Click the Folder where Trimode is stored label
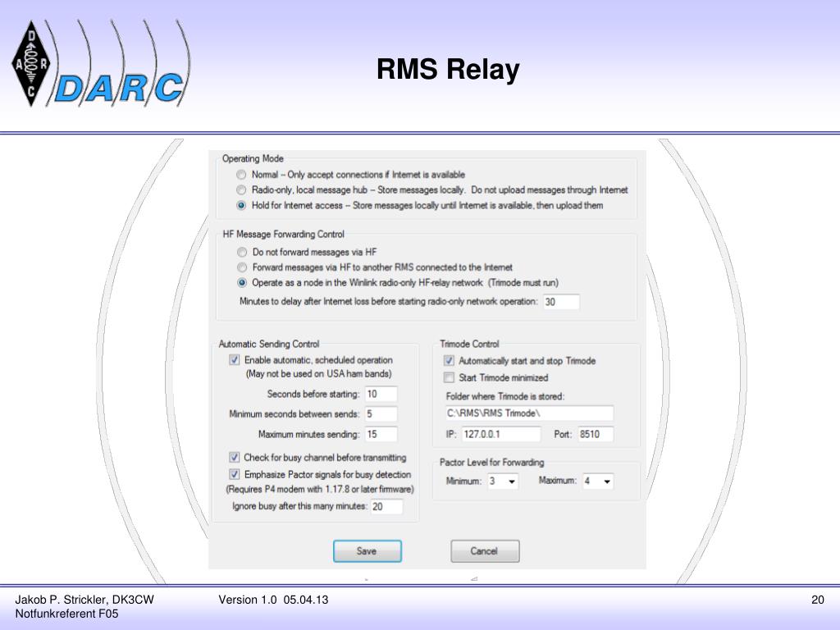Image resolution: width=840 pixels, height=630 pixels. [x=505, y=396]
